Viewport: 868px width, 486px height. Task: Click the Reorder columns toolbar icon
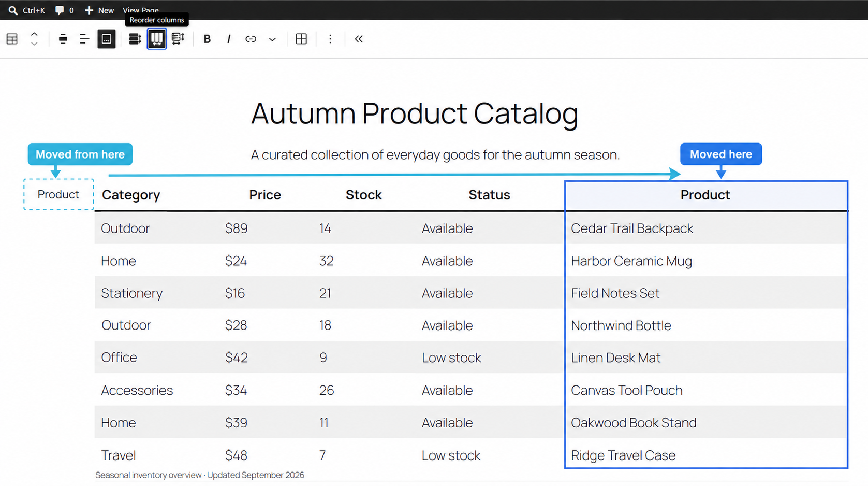[157, 39]
